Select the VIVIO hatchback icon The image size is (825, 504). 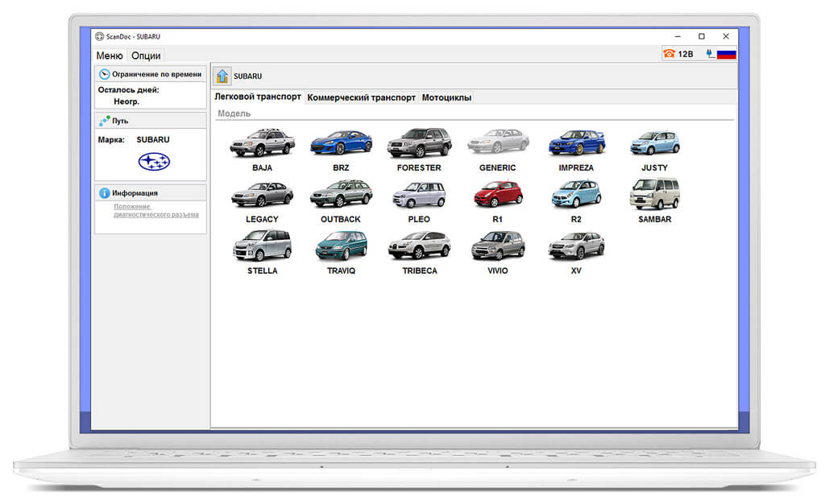click(x=498, y=246)
